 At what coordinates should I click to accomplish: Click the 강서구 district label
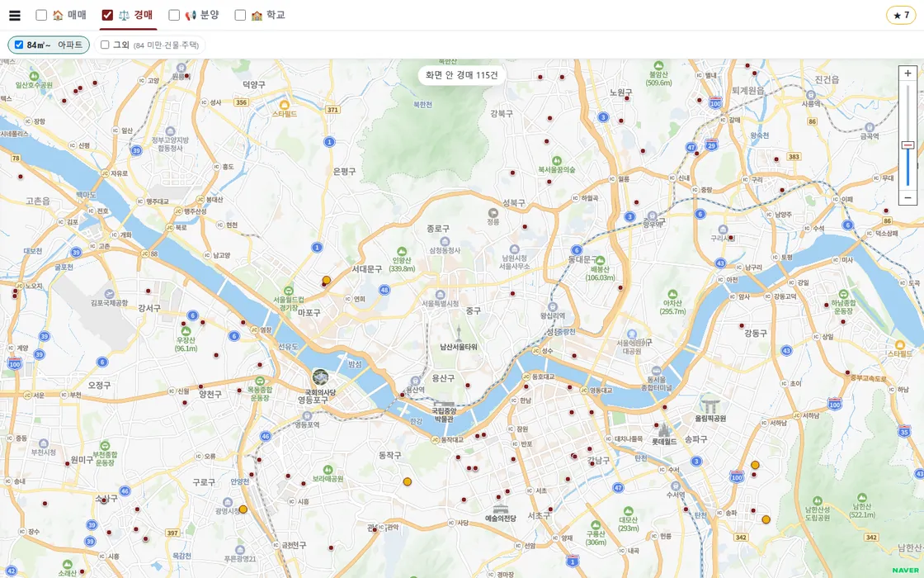coord(149,308)
